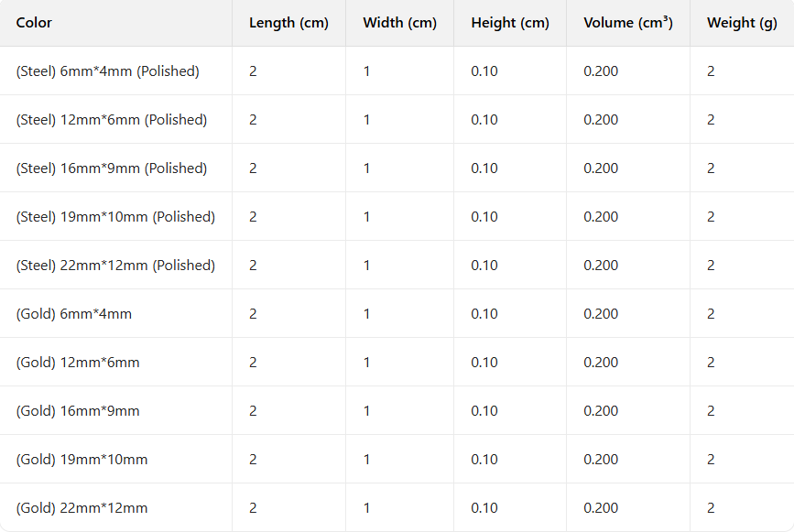Select the (Gold) 22mm*12mm cell
The height and width of the screenshot is (532, 794).
point(82,508)
